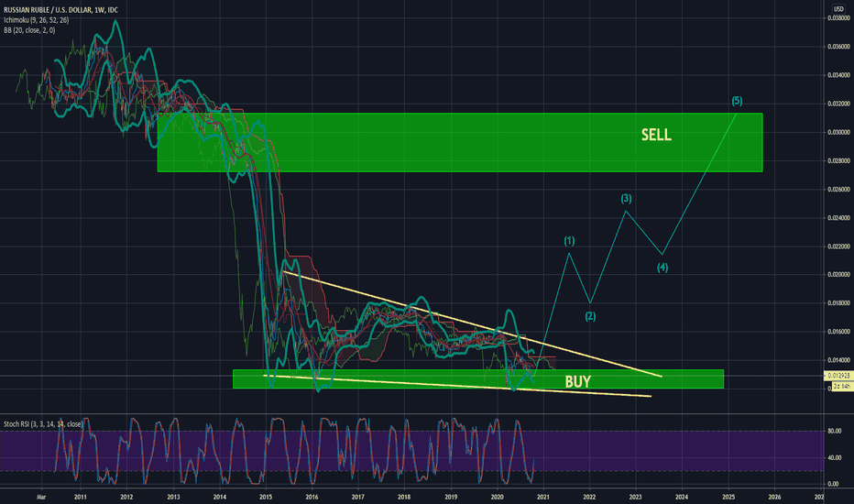Viewport: 854px width, 504px height.
Task: Click the 2020 label on time axis
Action: pyautogui.click(x=497, y=497)
